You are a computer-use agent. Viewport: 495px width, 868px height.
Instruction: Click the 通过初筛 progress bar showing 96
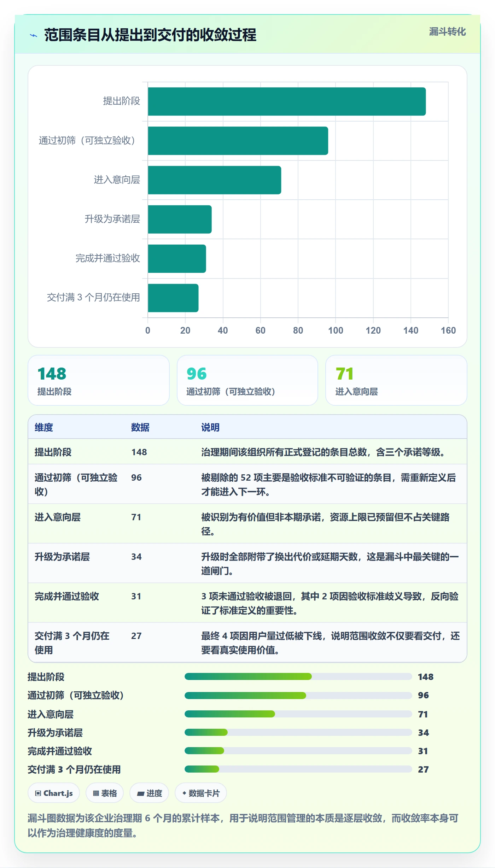(x=298, y=696)
